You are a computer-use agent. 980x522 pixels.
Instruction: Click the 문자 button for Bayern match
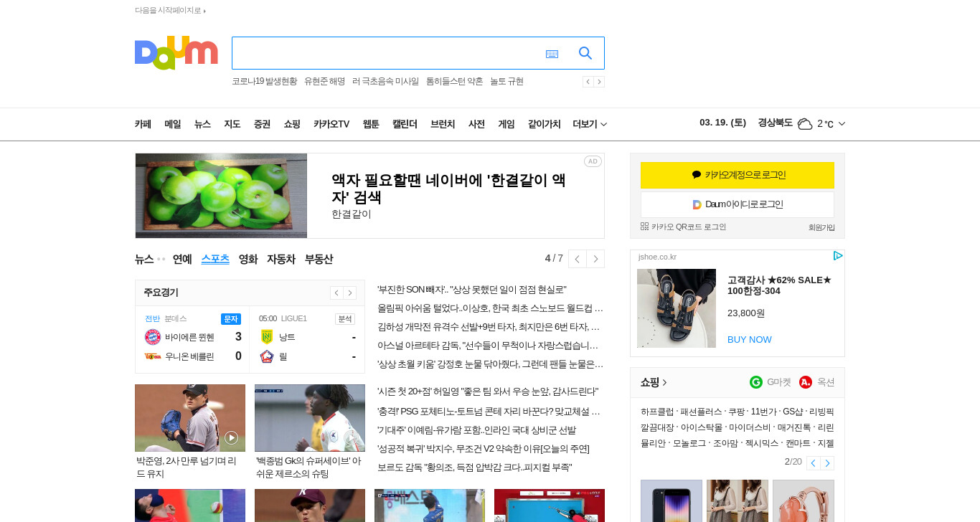(231, 318)
